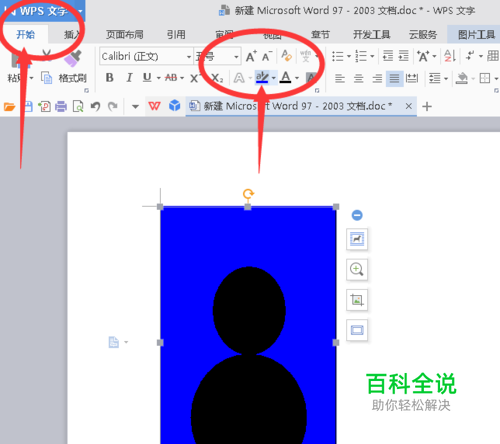Toggle Bold formatting
The height and width of the screenshot is (444, 500).
pos(109,78)
